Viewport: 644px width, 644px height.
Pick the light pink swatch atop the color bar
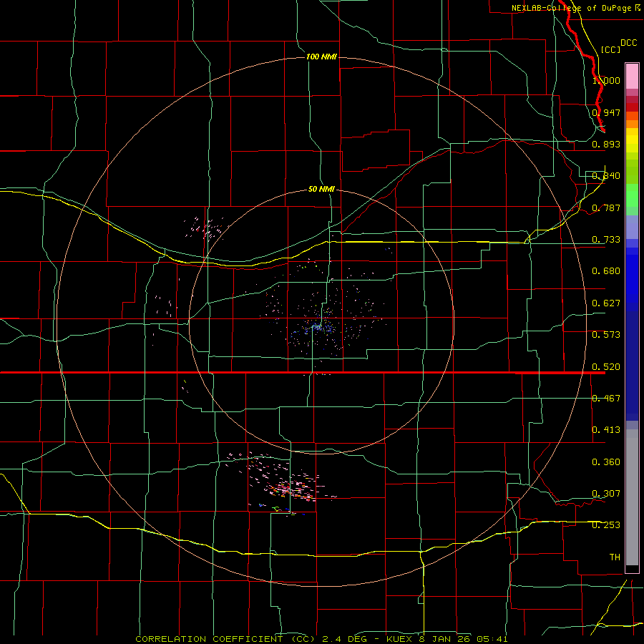click(x=632, y=76)
